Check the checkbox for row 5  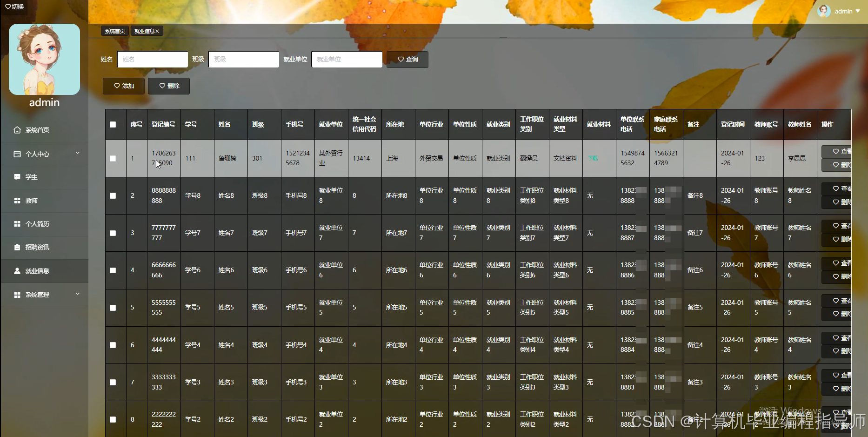click(113, 308)
